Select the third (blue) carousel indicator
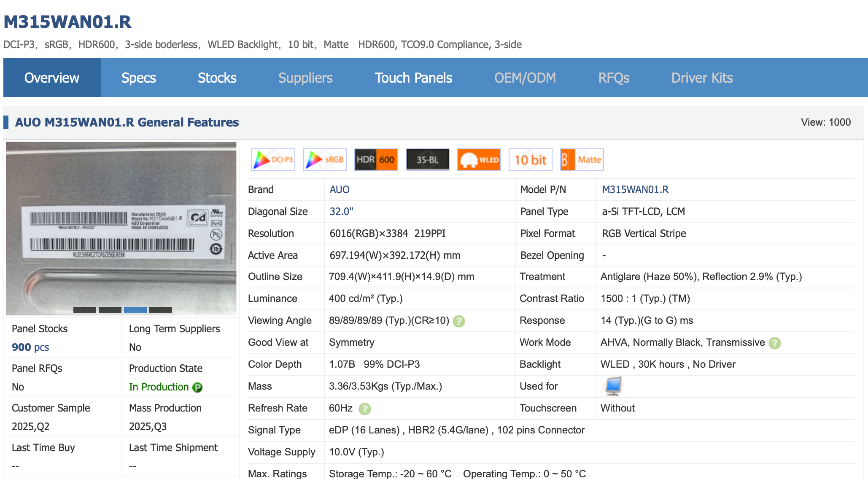The width and height of the screenshot is (868, 479). tap(135, 310)
